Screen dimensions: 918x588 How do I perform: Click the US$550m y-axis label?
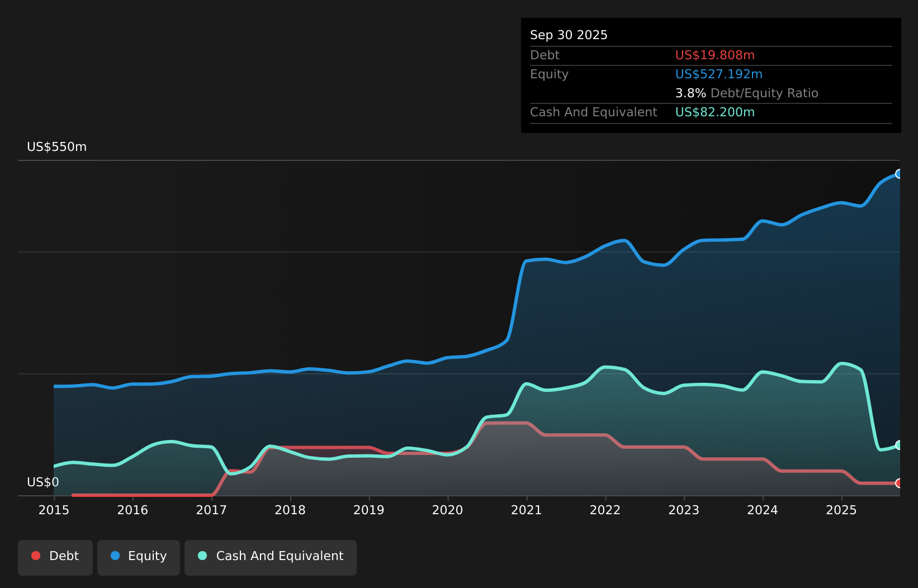(x=57, y=147)
